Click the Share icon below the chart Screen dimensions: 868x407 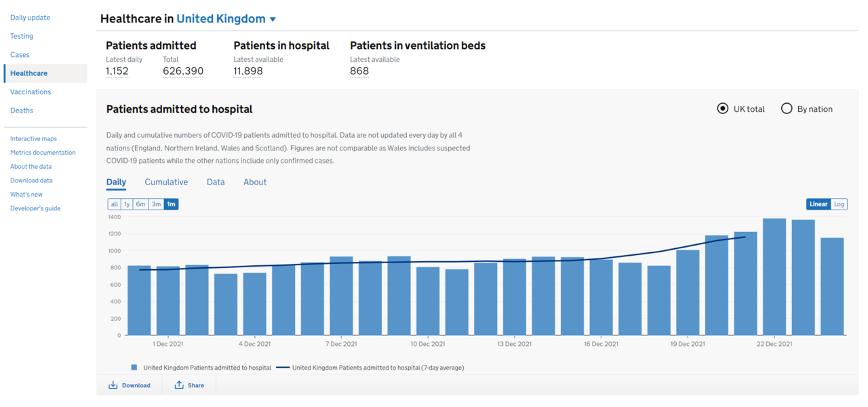pyautogui.click(x=179, y=385)
